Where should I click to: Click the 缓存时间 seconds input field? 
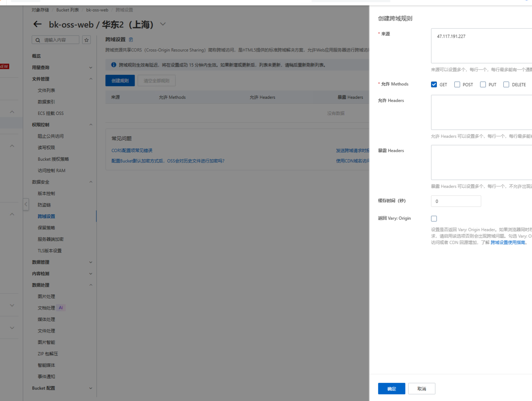pyautogui.click(x=456, y=201)
